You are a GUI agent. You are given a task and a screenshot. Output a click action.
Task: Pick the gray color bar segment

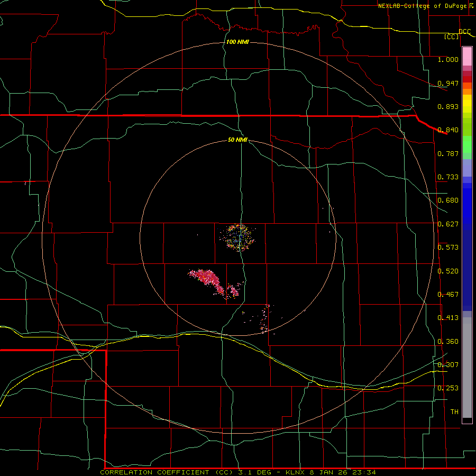pos(467,368)
